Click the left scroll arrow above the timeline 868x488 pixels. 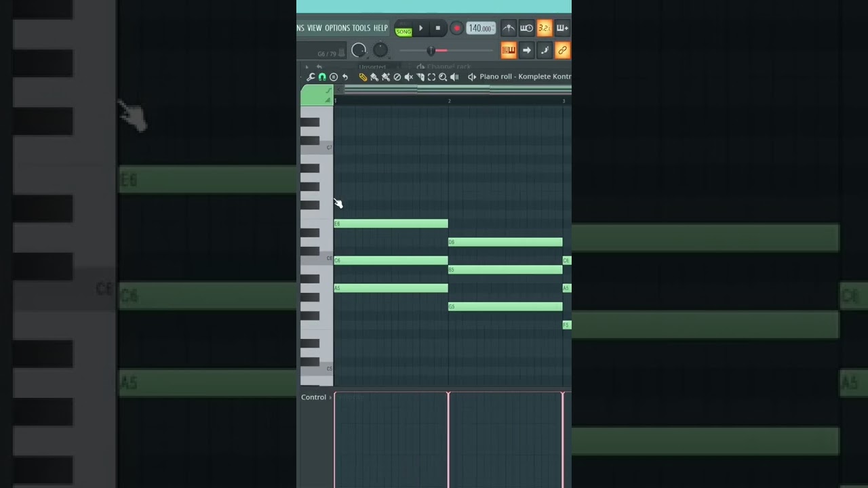point(338,89)
